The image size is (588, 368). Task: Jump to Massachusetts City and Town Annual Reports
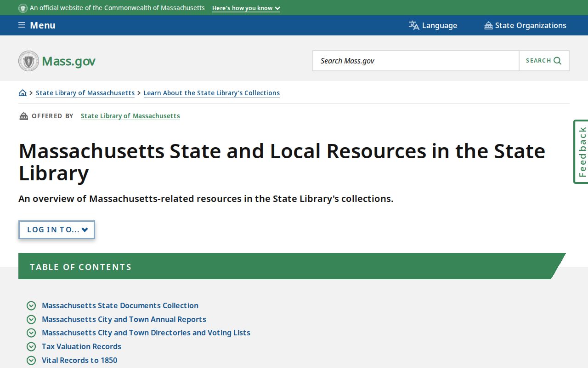(x=124, y=319)
